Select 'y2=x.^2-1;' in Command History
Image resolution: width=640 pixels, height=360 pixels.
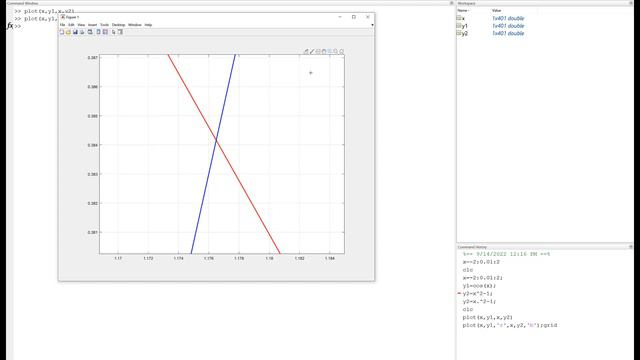pyautogui.click(x=479, y=301)
